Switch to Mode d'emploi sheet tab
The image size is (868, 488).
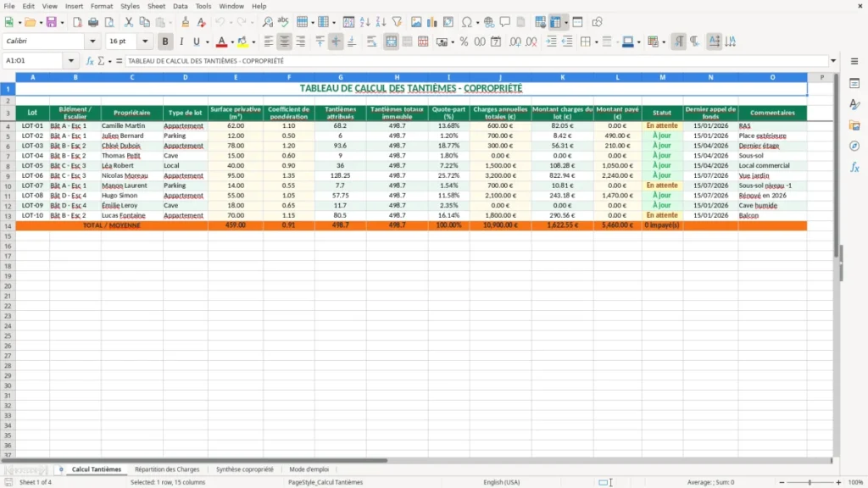click(309, 469)
